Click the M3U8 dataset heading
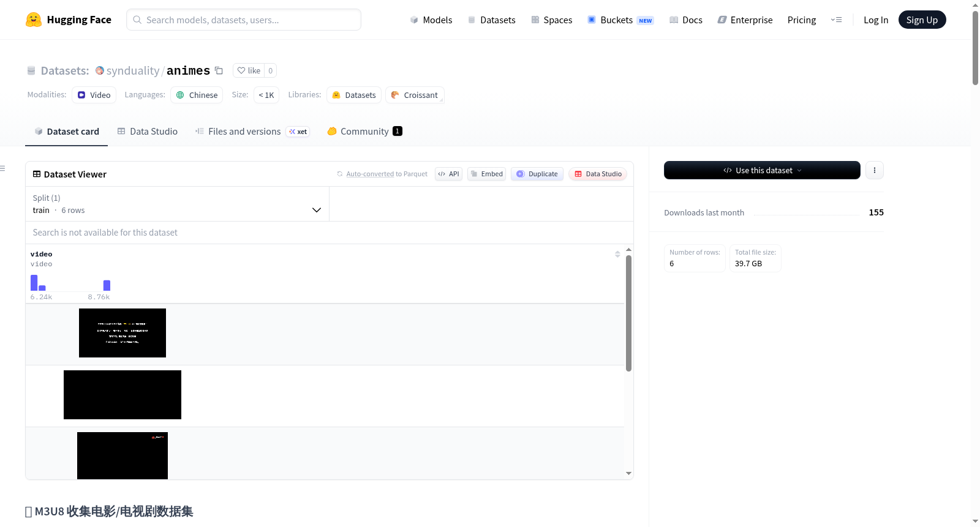Image resolution: width=980 pixels, height=527 pixels. 109,511
